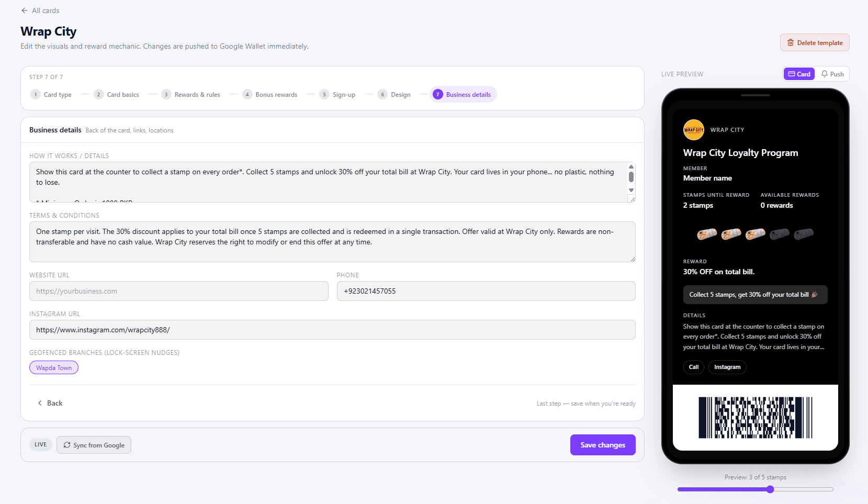868x504 pixels.
Task: Click the "Last step — save when you're ready" note
Action: pos(586,404)
